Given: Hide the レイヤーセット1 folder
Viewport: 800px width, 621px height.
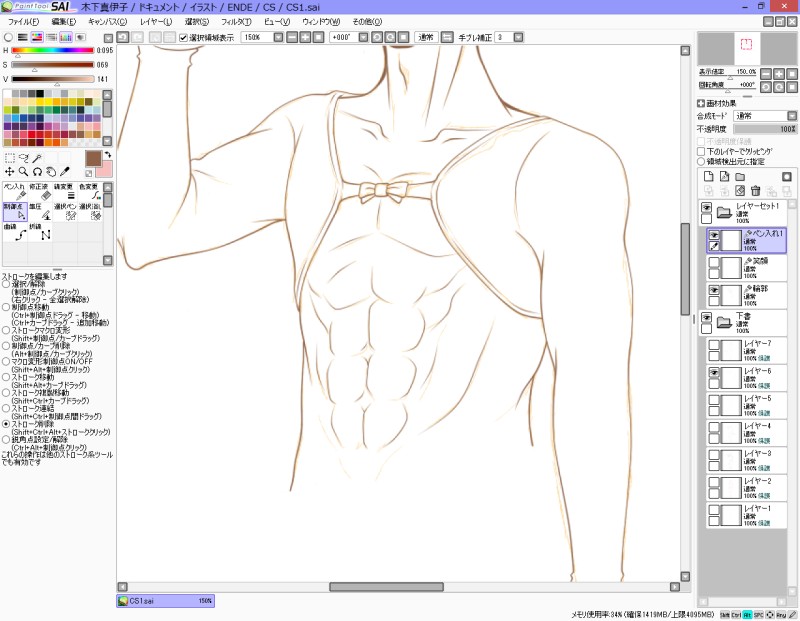Looking at the screenshot, I should click(706, 207).
